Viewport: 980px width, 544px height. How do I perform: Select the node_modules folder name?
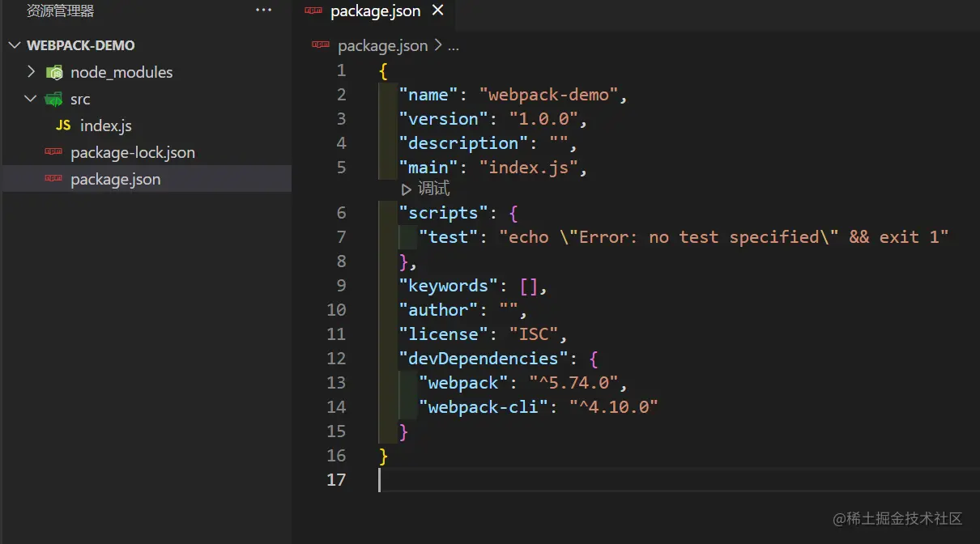[x=121, y=72]
